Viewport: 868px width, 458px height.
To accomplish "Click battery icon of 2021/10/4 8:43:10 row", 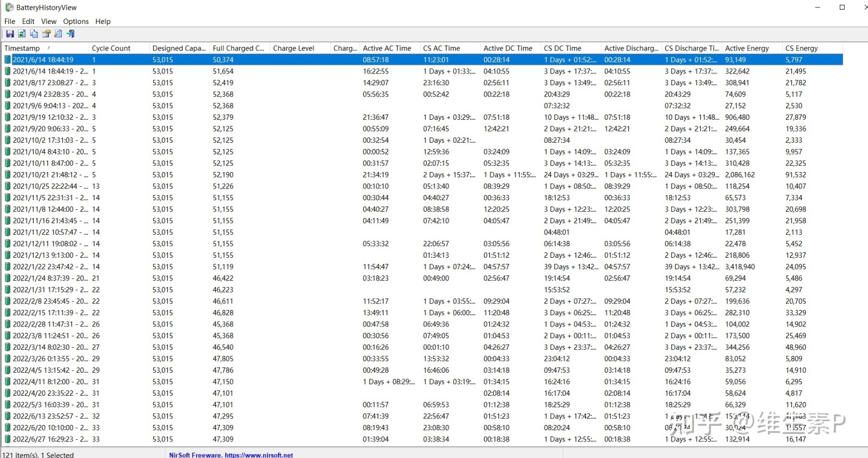I will (7, 152).
